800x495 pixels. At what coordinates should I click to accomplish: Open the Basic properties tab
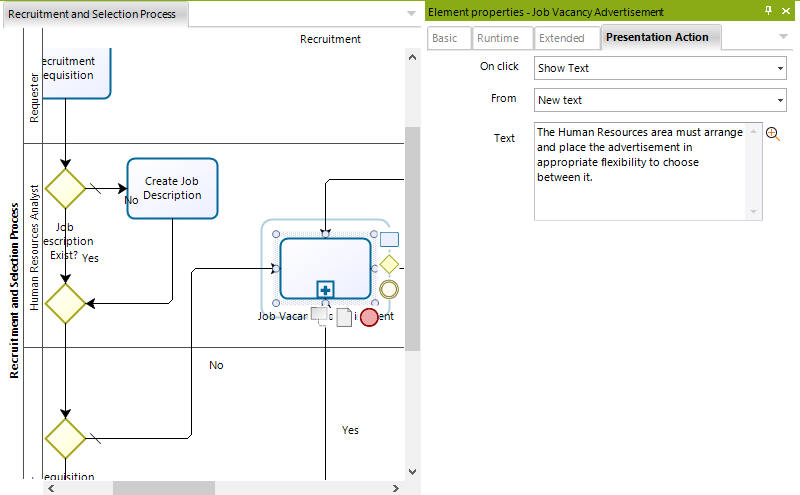coord(448,38)
